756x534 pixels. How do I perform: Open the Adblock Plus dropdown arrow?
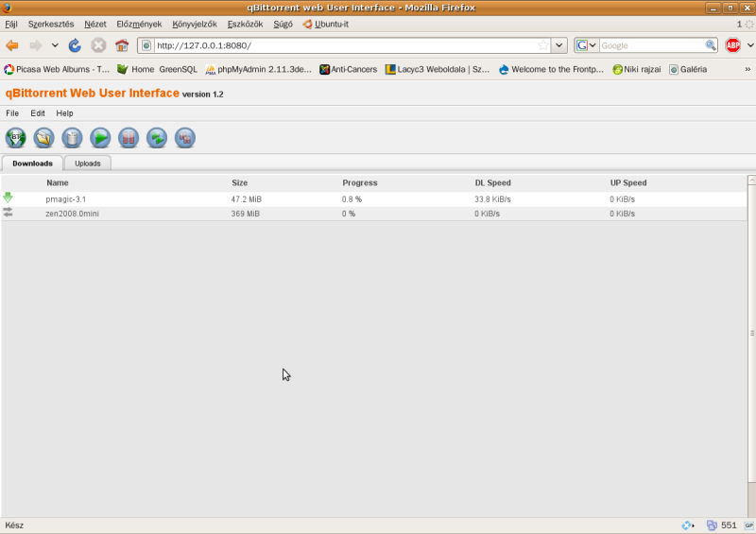[x=750, y=45]
